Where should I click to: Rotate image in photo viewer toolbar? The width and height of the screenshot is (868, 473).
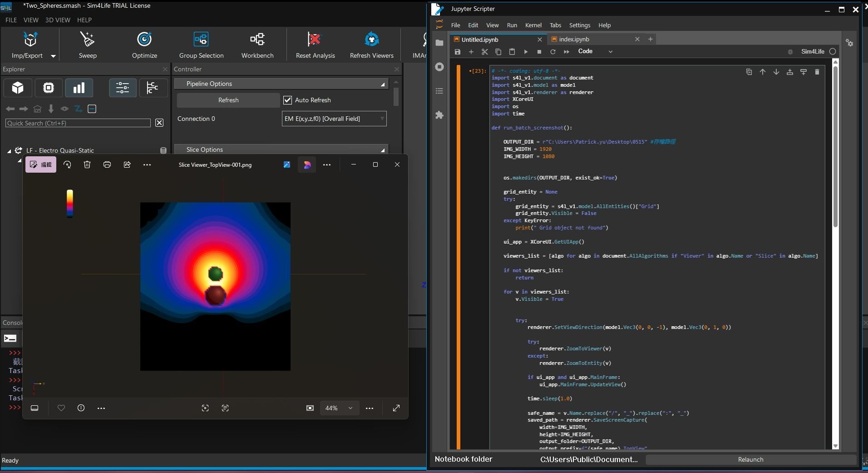point(68,164)
